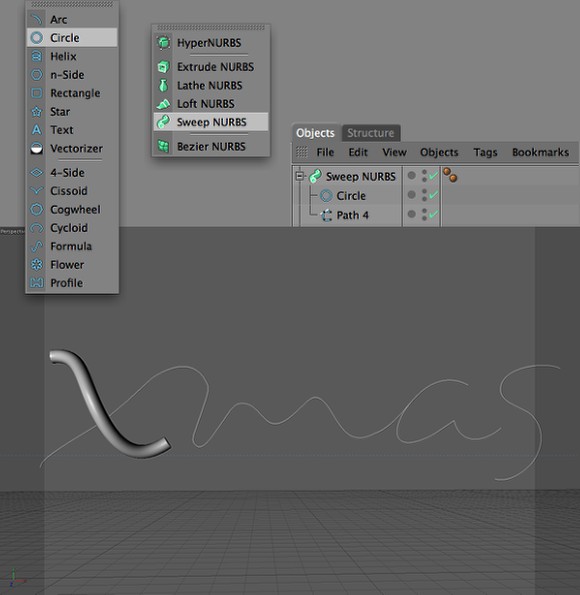Viewport: 580px width, 595px height.
Task: Choose the Lathe NURBS icon
Action: point(163,85)
